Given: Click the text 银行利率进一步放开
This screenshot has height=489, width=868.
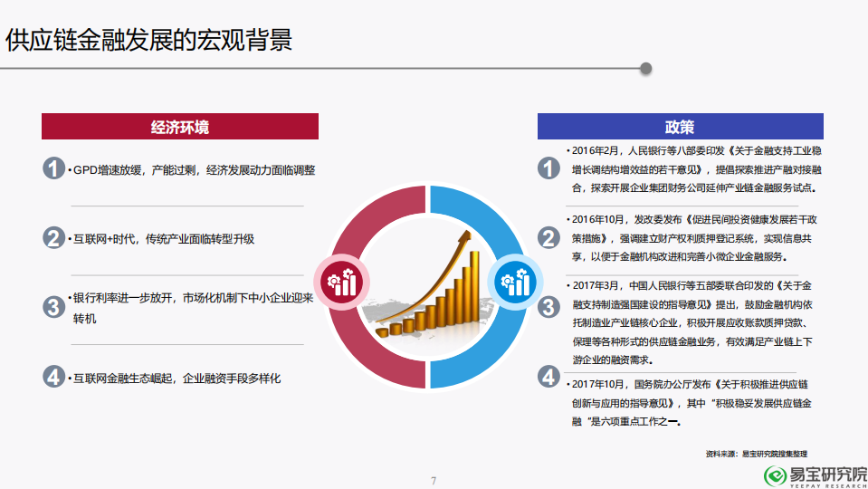Looking at the screenshot, I should 125,298.
